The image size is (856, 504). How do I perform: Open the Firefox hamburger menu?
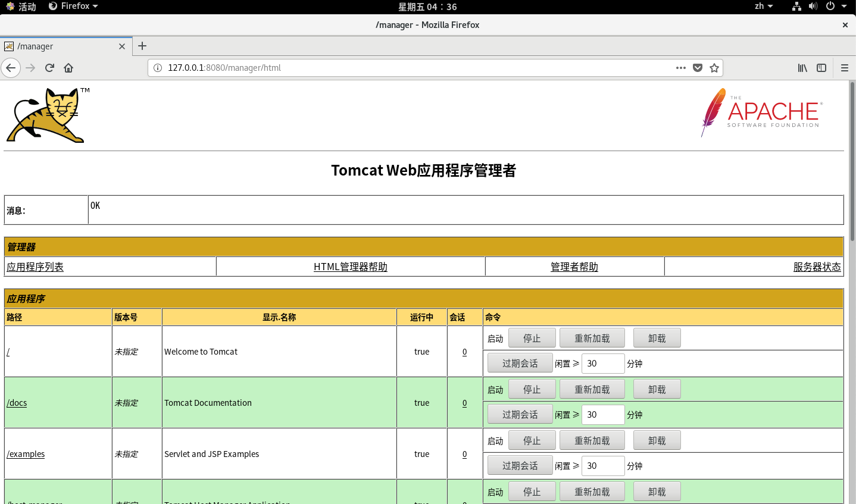click(845, 67)
